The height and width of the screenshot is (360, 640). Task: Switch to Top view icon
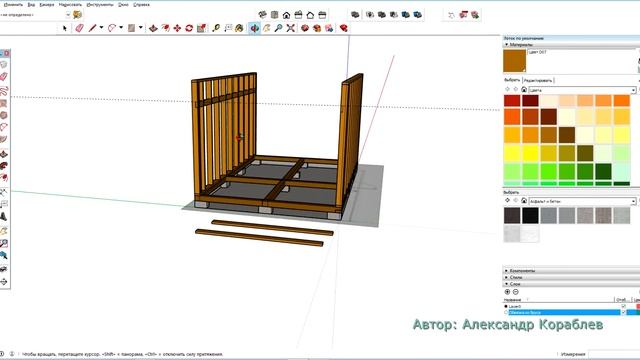tap(275, 15)
